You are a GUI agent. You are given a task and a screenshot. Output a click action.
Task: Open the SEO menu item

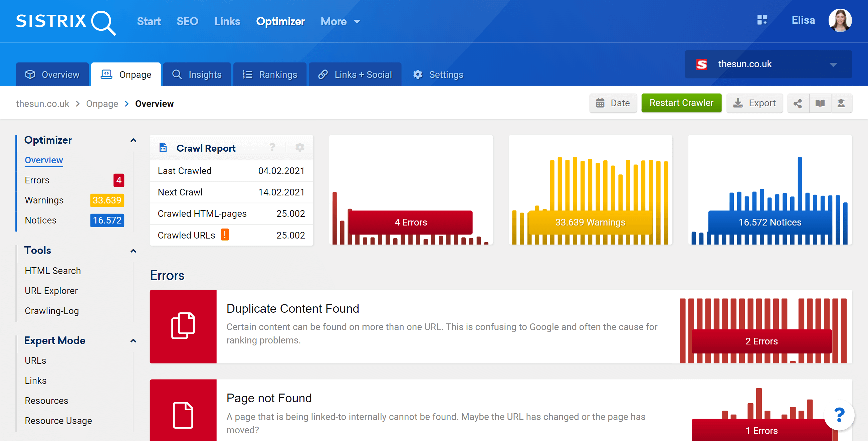[x=187, y=21]
